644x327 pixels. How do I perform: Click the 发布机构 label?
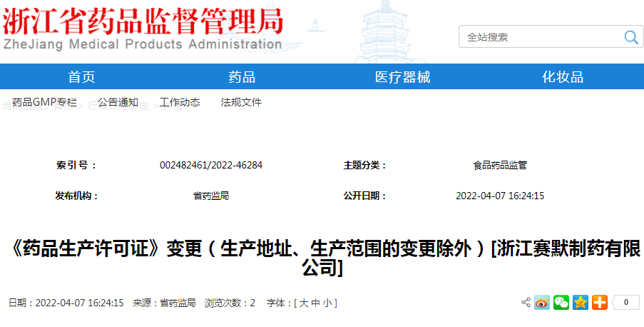tap(77, 196)
